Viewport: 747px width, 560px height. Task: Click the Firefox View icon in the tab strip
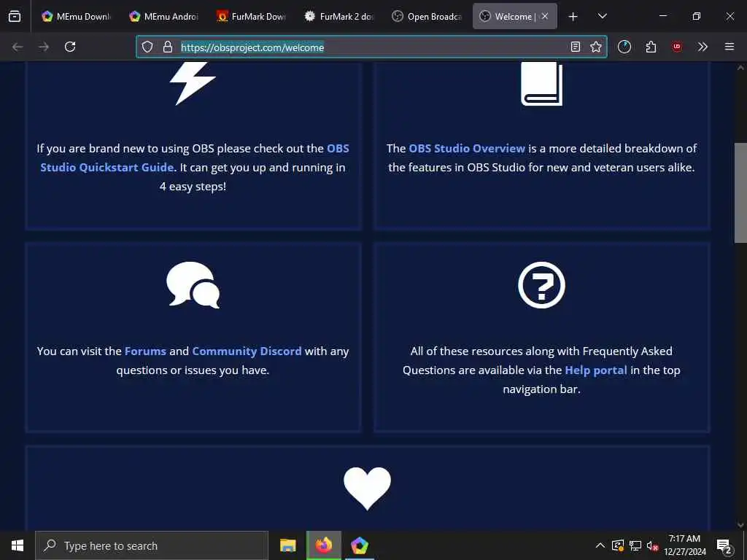point(15,16)
